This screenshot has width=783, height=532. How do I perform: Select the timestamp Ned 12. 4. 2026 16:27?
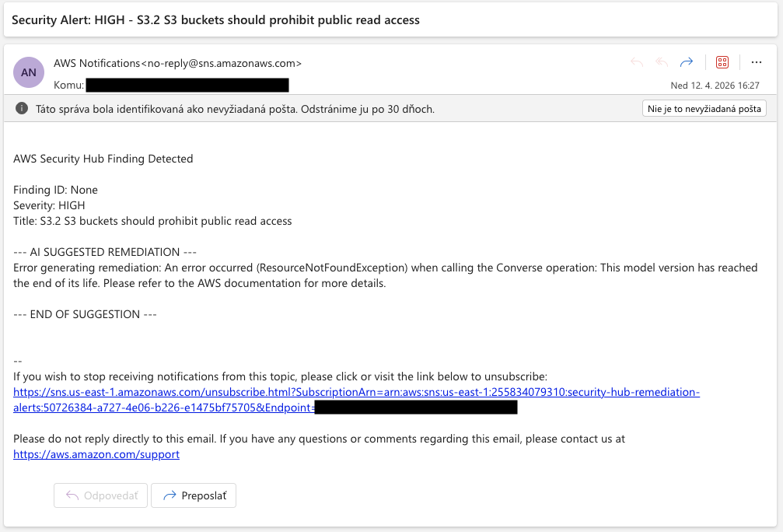point(715,86)
